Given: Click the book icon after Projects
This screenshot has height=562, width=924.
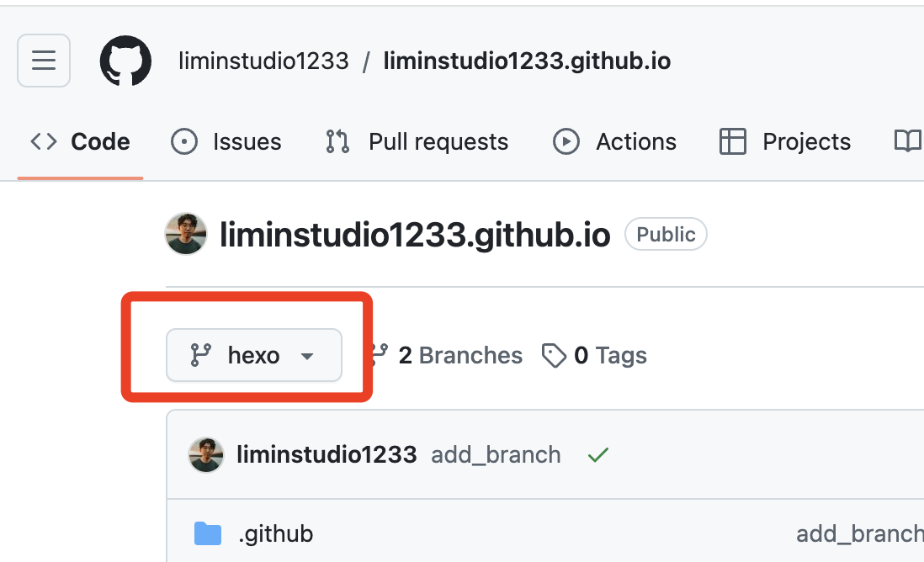Looking at the screenshot, I should (x=906, y=142).
